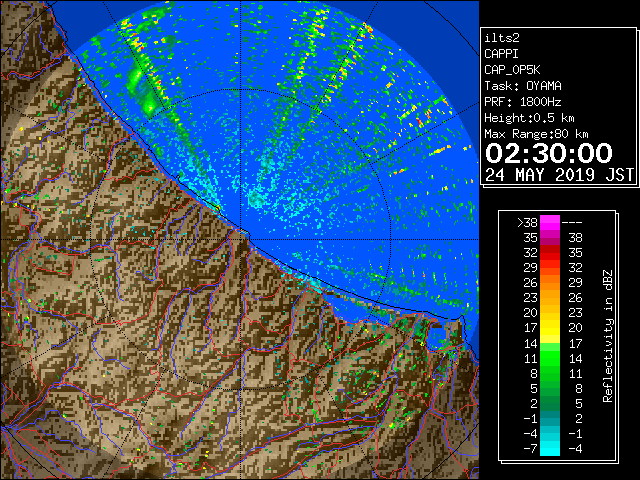Click the orange 26 dBZ legend swatch
The height and width of the screenshot is (480, 640).
point(550,282)
